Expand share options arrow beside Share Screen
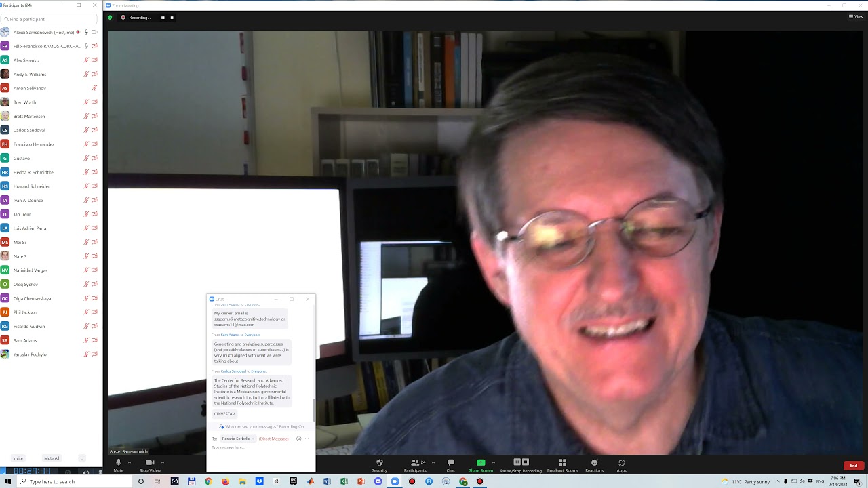This screenshot has width=868, height=488. (x=494, y=462)
